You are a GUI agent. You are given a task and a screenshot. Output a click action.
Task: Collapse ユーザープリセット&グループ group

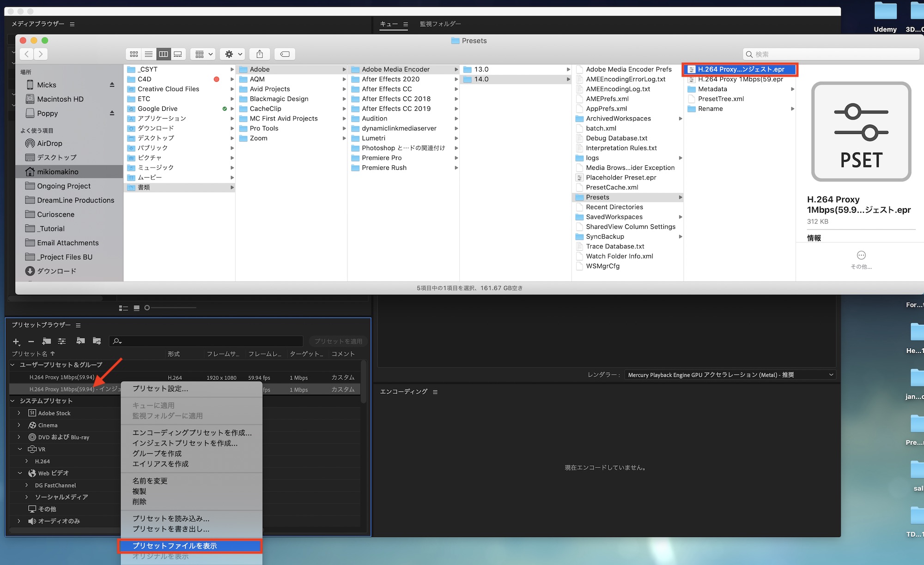[x=12, y=365]
